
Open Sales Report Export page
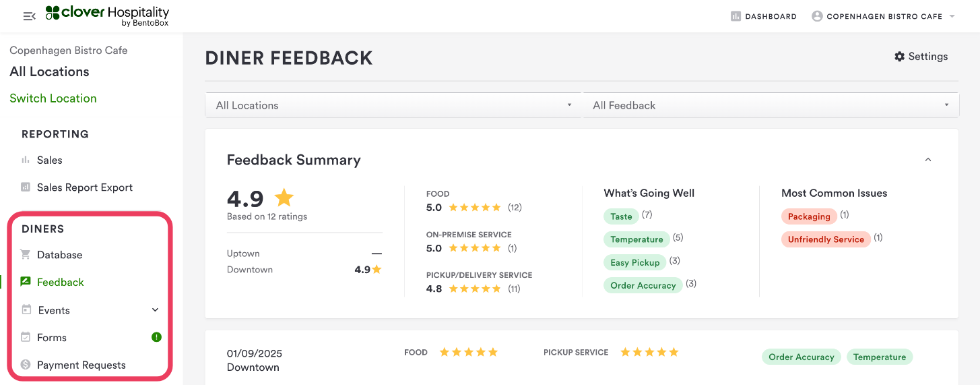click(x=85, y=187)
